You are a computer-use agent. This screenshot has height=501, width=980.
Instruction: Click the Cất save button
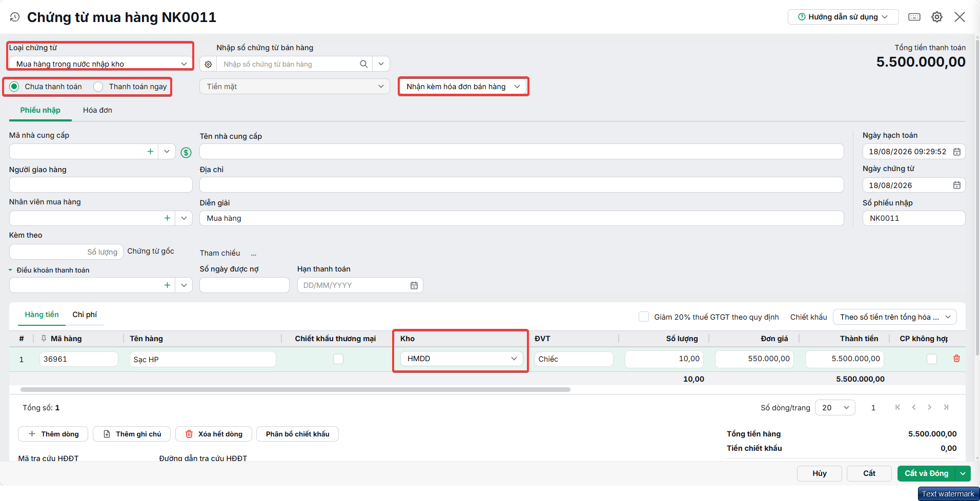(x=869, y=473)
